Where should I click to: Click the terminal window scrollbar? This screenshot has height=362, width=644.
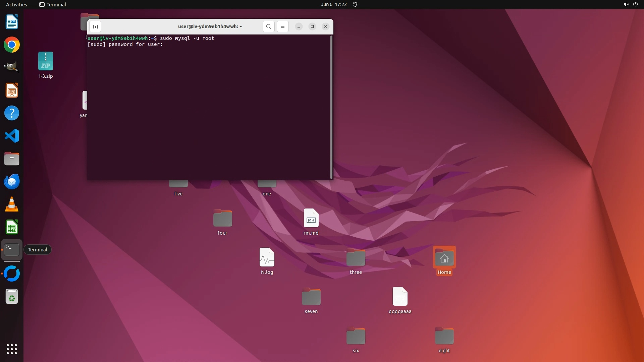[x=331, y=107]
